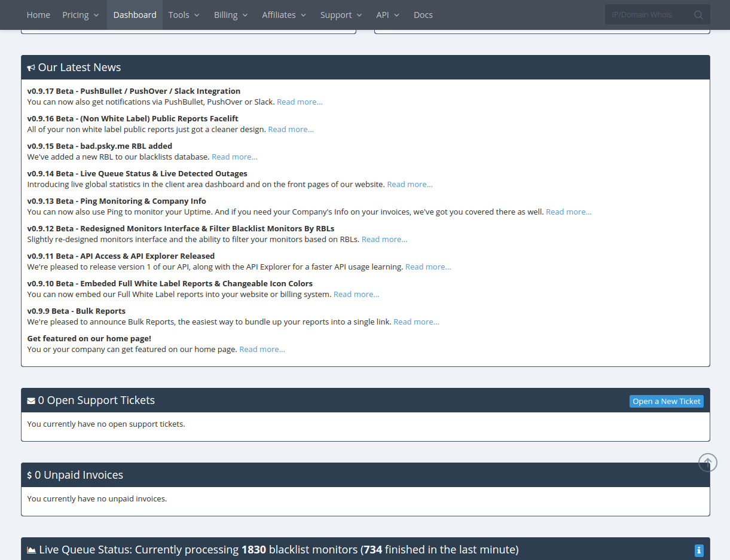Screen dimensions: 730x560
Task: Read more about API Access & API Explorer
Action: click(x=428, y=267)
